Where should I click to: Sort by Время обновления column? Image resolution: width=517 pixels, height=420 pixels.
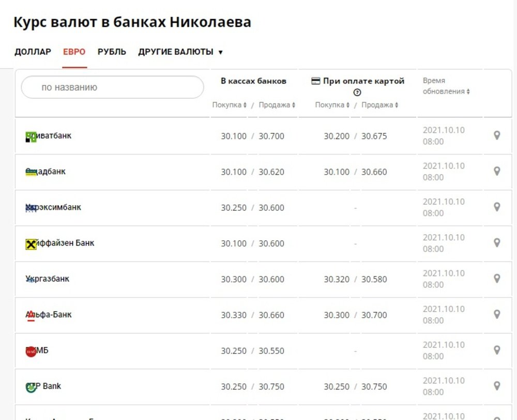pos(447,86)
